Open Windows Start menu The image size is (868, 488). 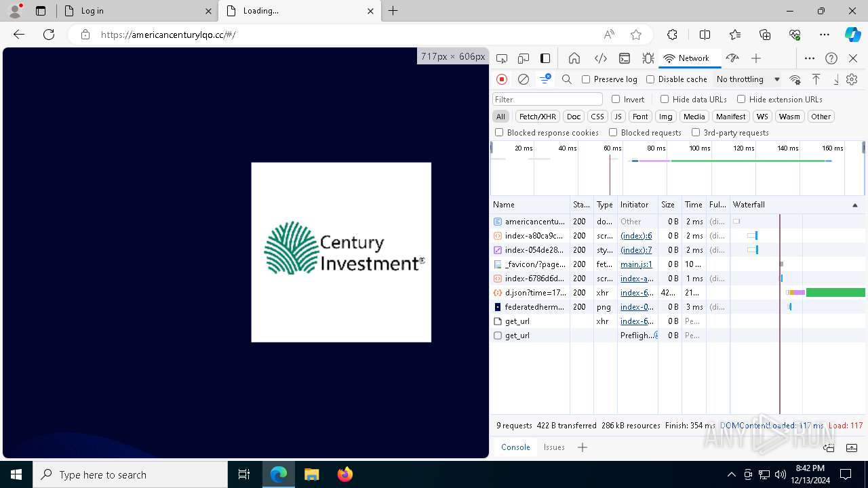coord(16,474)
